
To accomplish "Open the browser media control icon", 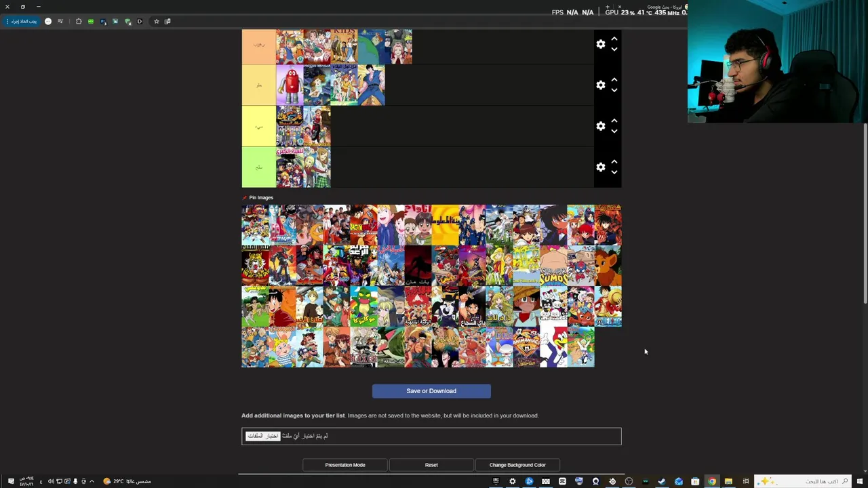I will pos(60,21).
